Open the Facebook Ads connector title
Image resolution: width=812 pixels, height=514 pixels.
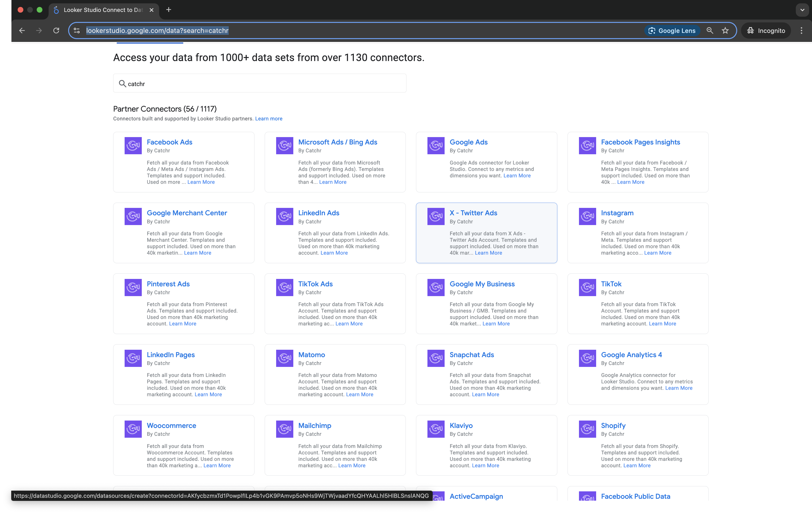[x=169, y=142]
